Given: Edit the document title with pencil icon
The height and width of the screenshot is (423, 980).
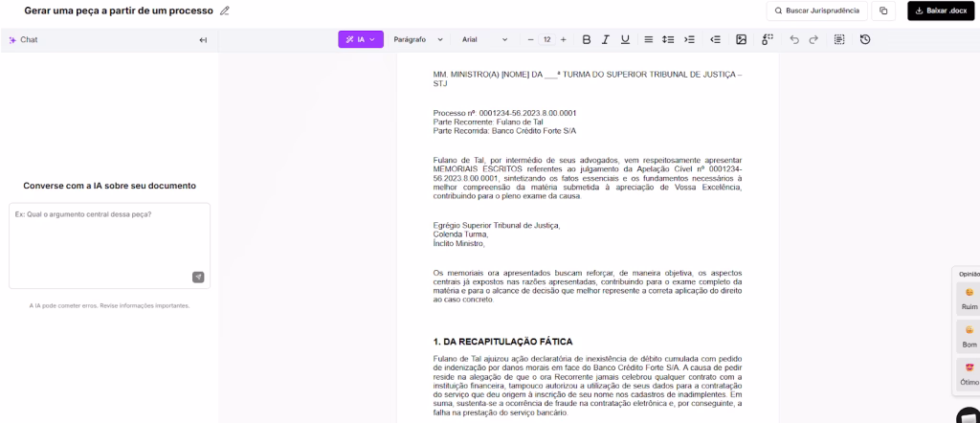Looking at the screenshot, I should coord(225,11).
